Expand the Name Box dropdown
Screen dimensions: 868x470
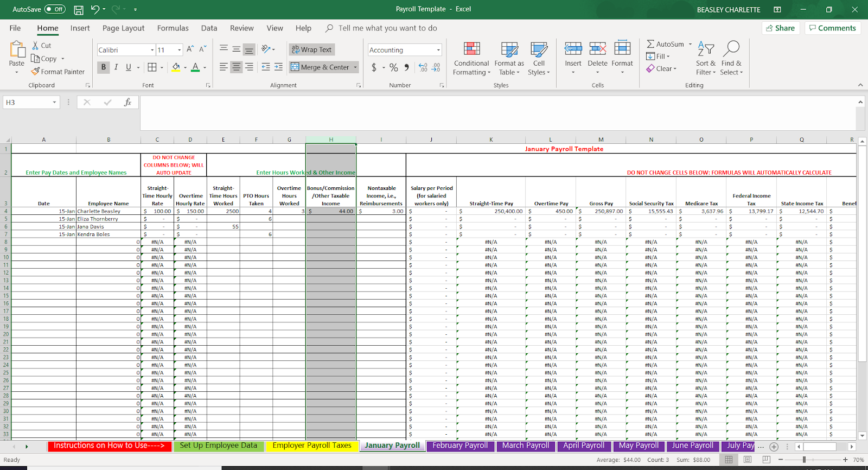[54, 102]
